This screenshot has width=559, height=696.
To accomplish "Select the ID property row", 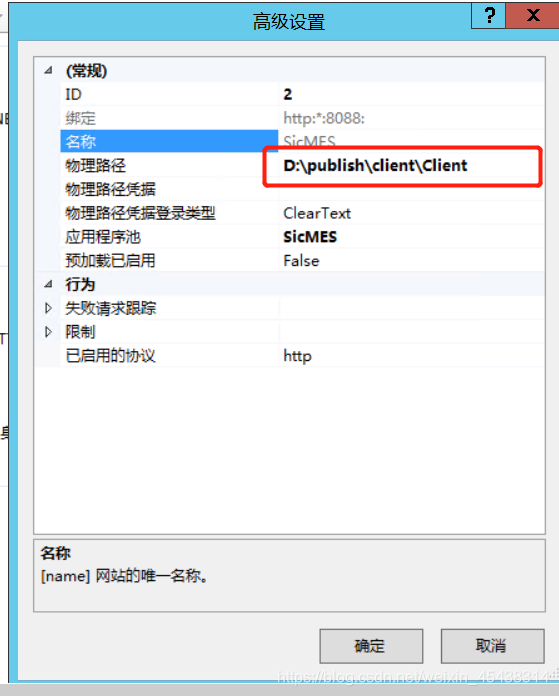I will click(x=302, y=94).
